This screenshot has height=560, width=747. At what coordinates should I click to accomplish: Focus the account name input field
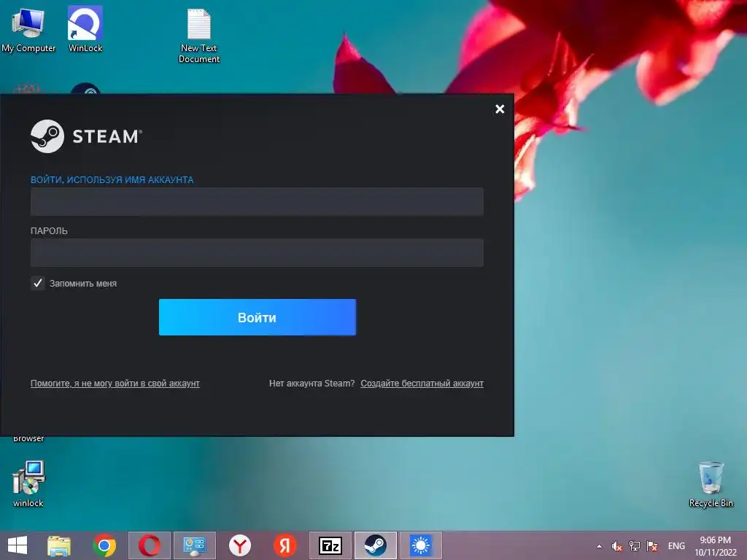pyautogui.click(x=257, y=201)
